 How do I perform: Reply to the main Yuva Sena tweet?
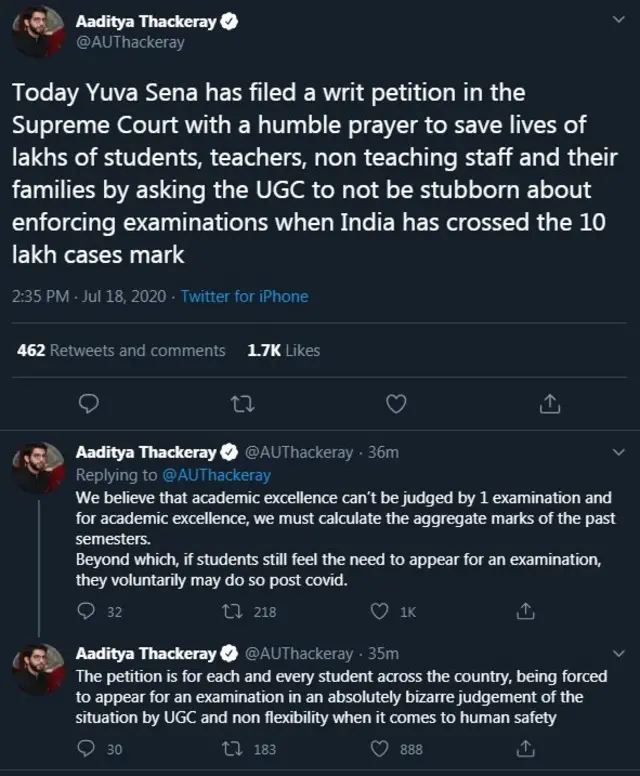click(88, 404)
